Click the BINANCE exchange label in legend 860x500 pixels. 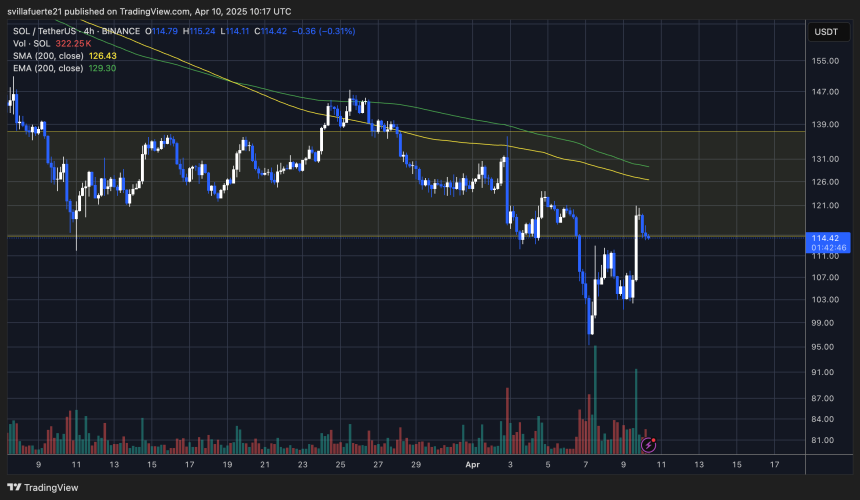coord(122,31)
